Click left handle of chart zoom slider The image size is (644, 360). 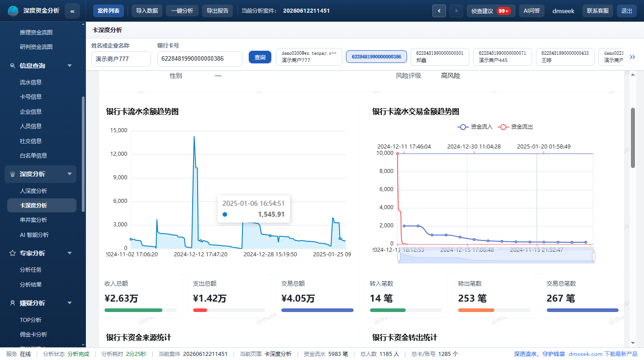[x=398, y=257]
